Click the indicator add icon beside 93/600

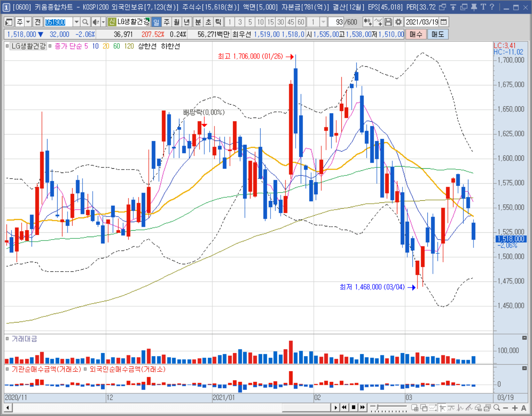point(367,22)
